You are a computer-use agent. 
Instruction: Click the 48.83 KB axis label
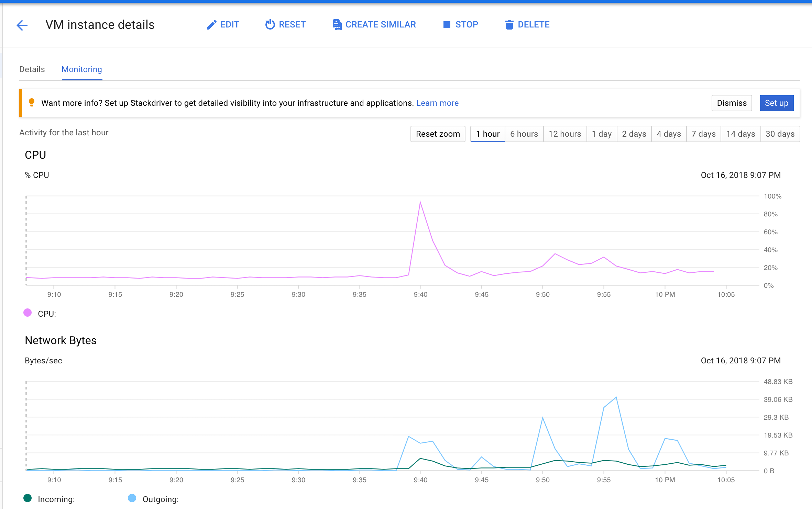coord(778,382)
